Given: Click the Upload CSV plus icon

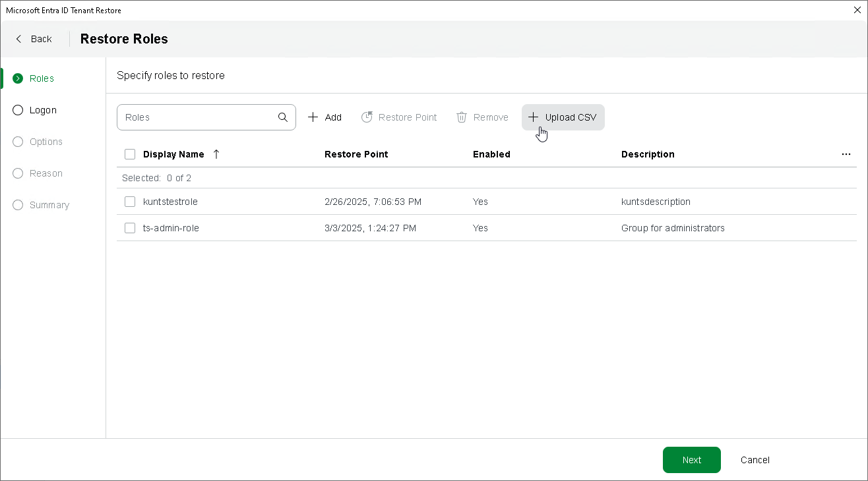Looking at the screenshot, I should pos(534,117).
